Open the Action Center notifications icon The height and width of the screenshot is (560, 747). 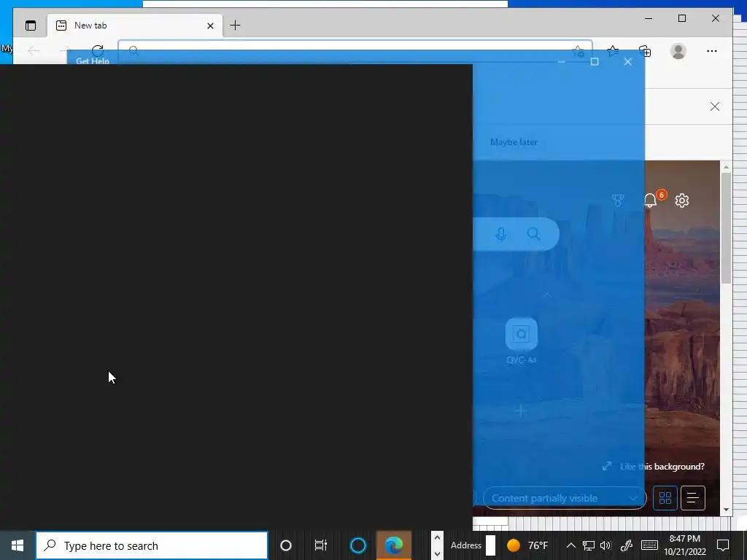723,545
